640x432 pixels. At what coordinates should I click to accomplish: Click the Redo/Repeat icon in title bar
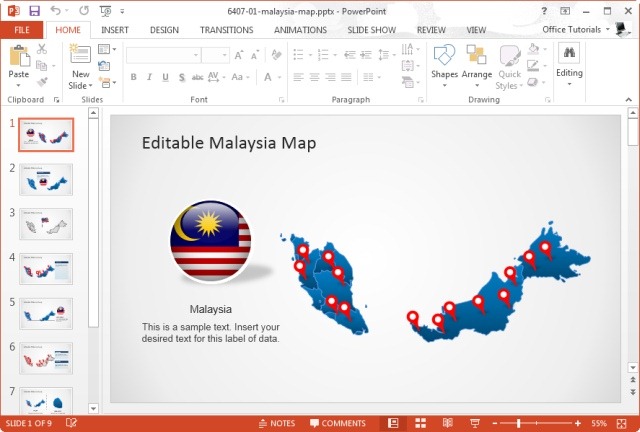pyautogui.click(x=84, y=11)
